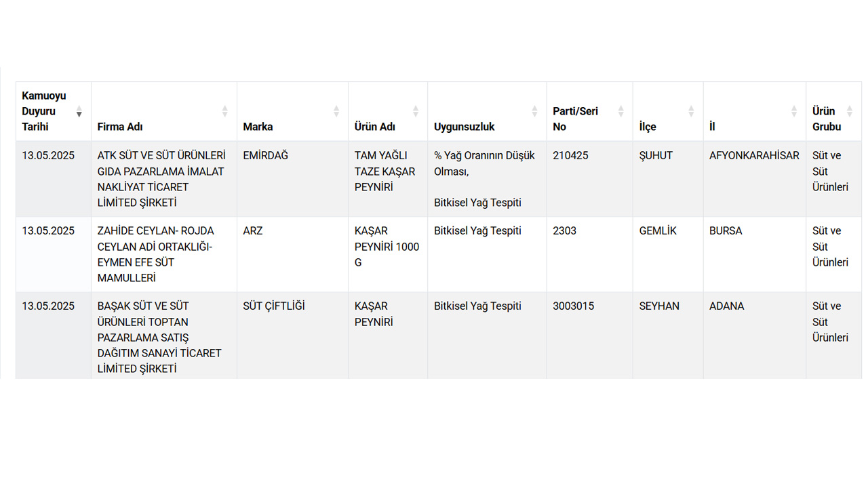Click sort arrows icon in Ürün Grubu column
The width and height of the screenshot is (868, 488).
(x=850, y=111)
